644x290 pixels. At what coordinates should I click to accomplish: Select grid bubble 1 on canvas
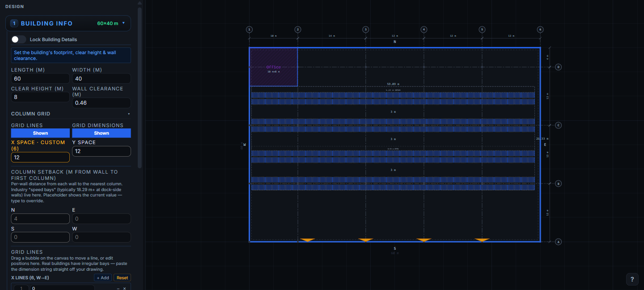(249, 30)
